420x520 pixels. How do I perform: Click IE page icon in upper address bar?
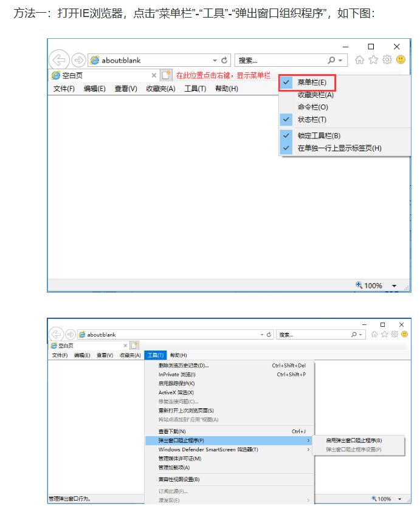[95, 60]
